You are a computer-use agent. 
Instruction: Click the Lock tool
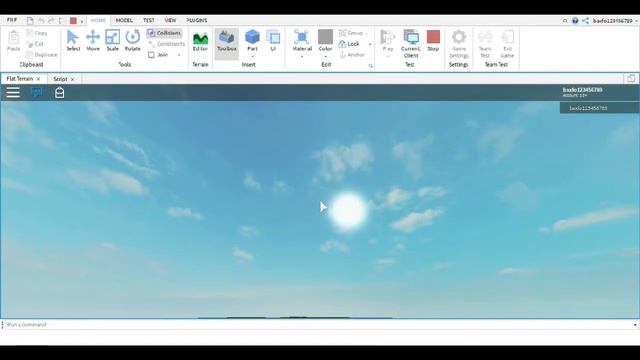coord(349,44)
